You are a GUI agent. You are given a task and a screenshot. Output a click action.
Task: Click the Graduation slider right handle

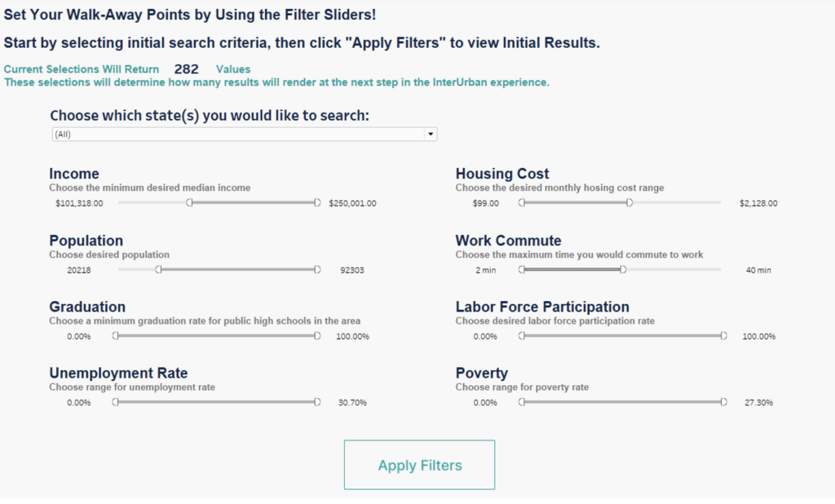[x=317, y=336]
